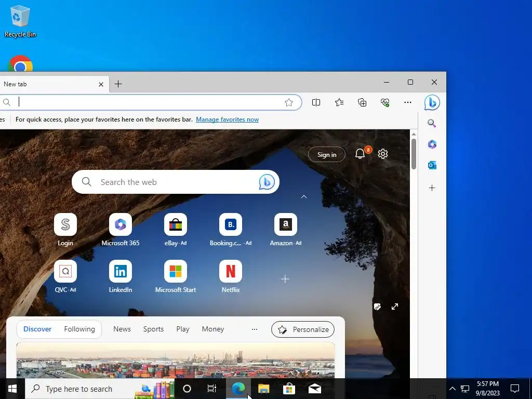Viewport: 532px width, 399px height.
Task: Open the QVC quick link tile
Action: 65,276
